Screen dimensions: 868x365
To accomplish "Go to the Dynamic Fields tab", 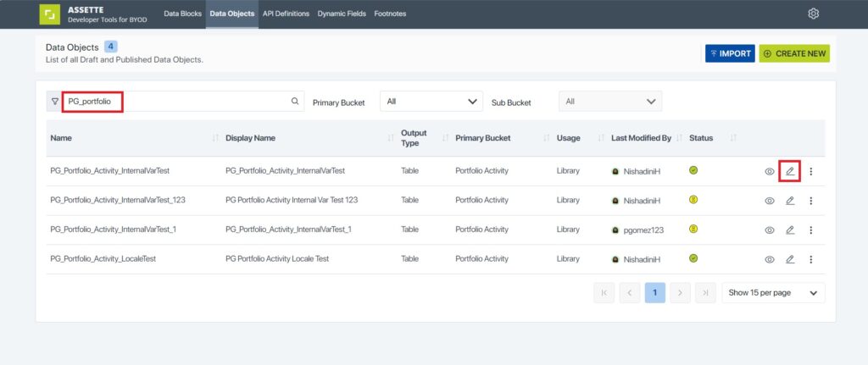I will point(342,14).
